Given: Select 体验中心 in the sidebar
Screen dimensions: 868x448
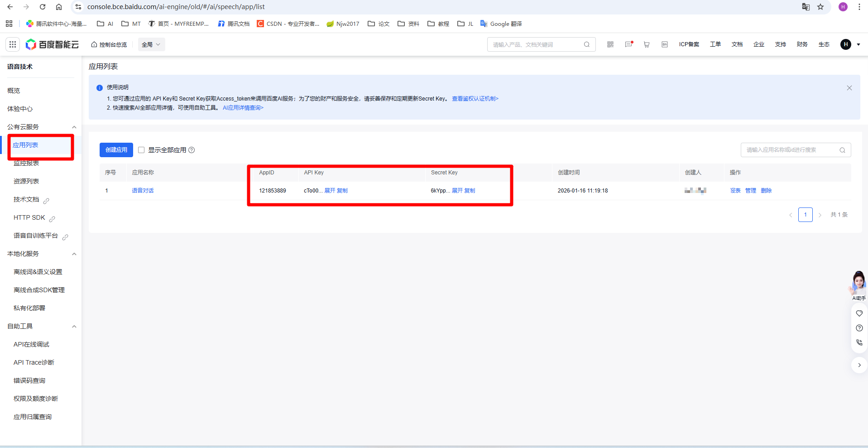Looking at the screenshot, I should (x=20, y=109).
